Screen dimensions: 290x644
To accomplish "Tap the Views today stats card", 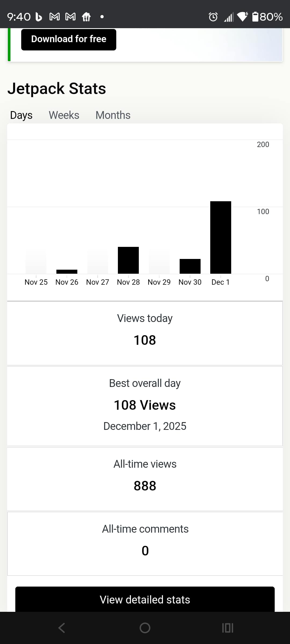I will tap(145, 330).
